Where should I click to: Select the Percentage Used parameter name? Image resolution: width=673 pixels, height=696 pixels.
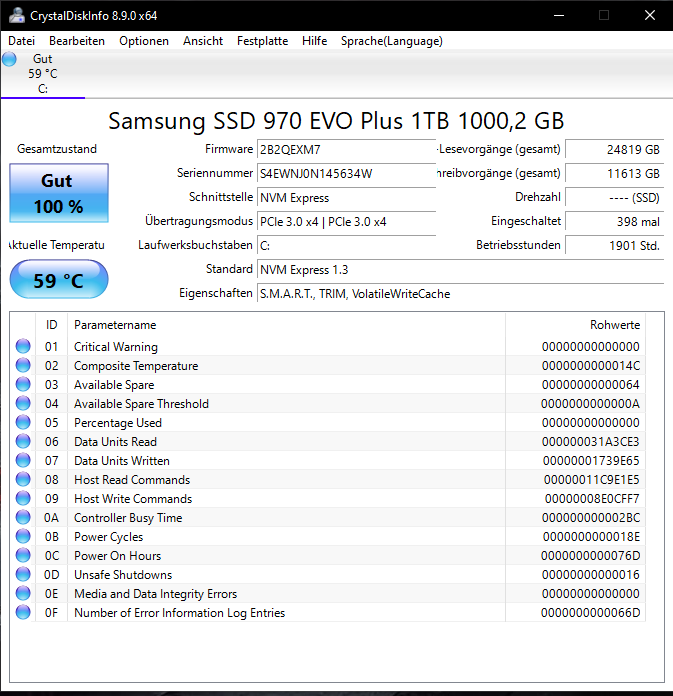[118, 423]
